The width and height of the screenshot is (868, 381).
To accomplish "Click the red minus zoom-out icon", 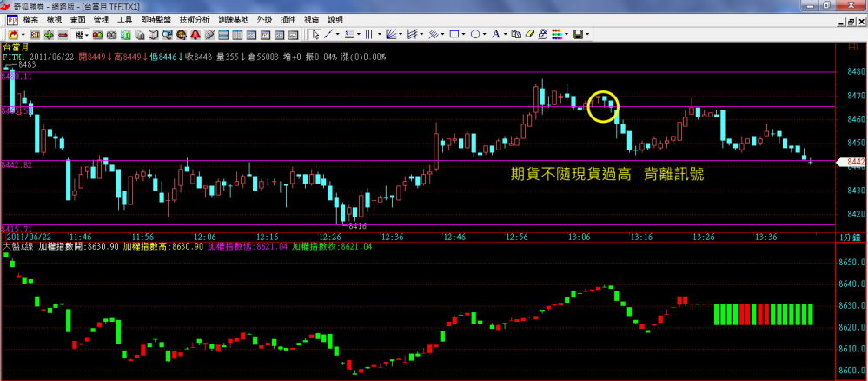I will pos(61,34).
